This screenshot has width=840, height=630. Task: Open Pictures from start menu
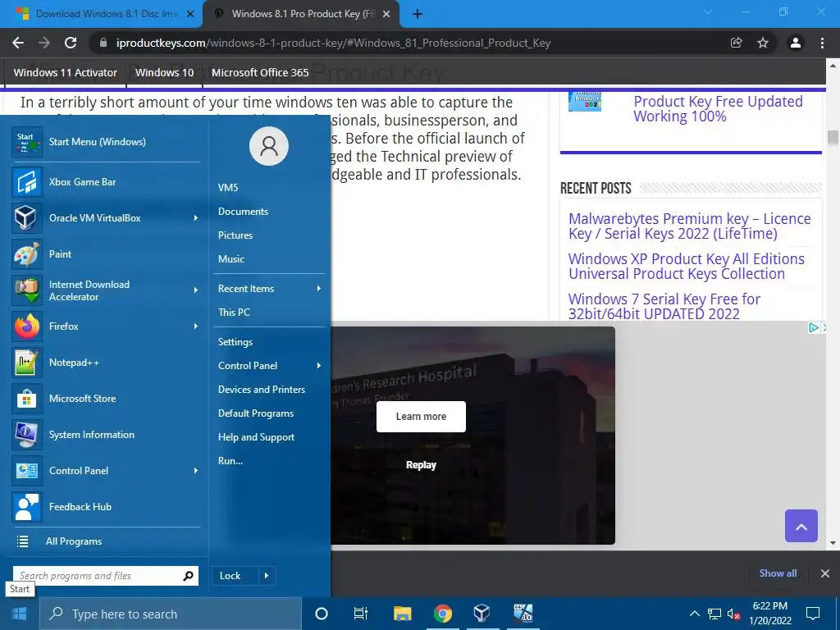[x=235, y=235]
